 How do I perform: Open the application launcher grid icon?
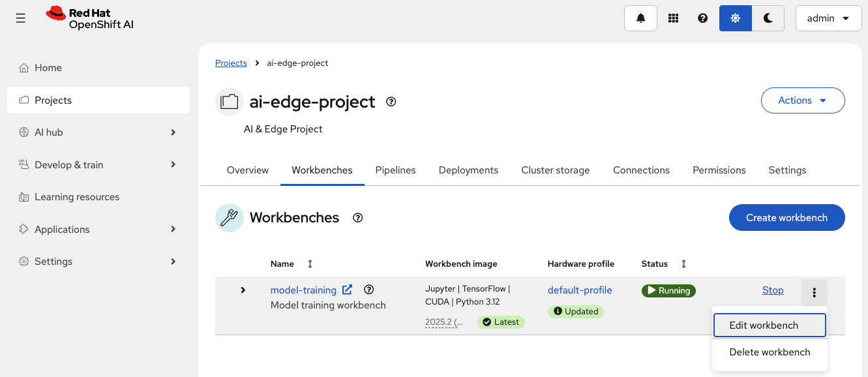tap(674, 18)
